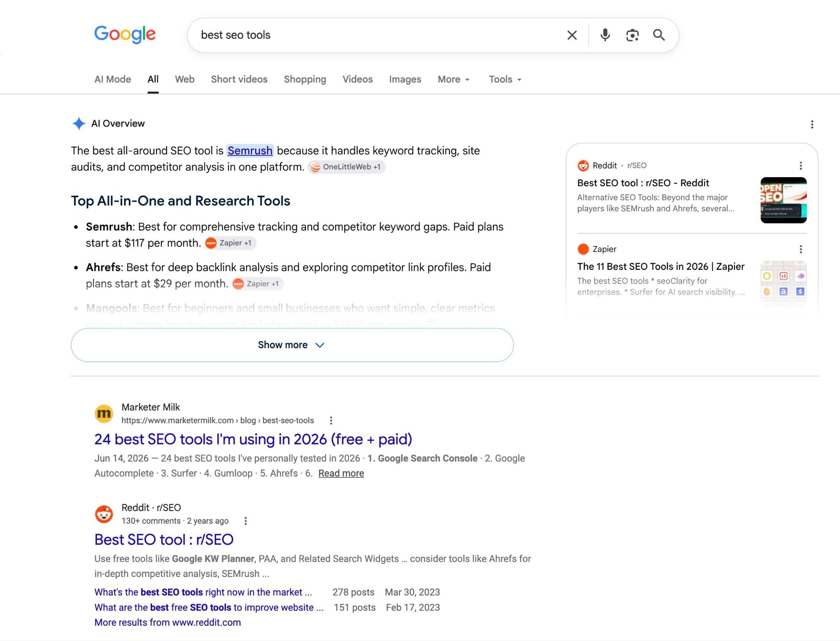The image size is (840, 641).
Task: Click the OneLittleWeb +1 source chip
Action: (347, 167)
